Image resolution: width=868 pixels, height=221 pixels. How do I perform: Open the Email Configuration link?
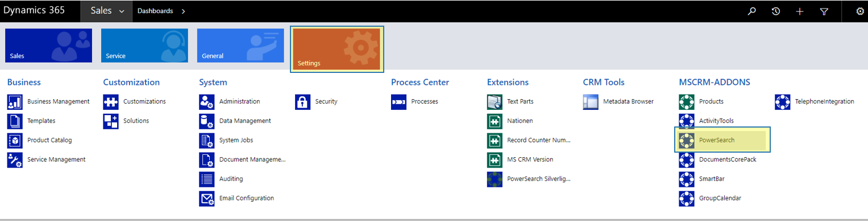coord(247,198)
